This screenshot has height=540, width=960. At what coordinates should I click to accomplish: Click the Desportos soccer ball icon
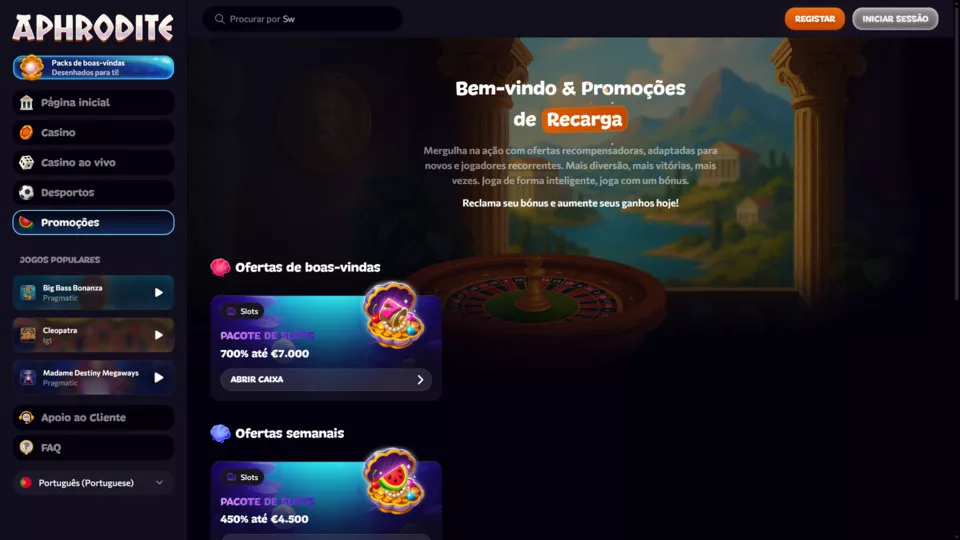pyautogui.click(x=26, y=192)
